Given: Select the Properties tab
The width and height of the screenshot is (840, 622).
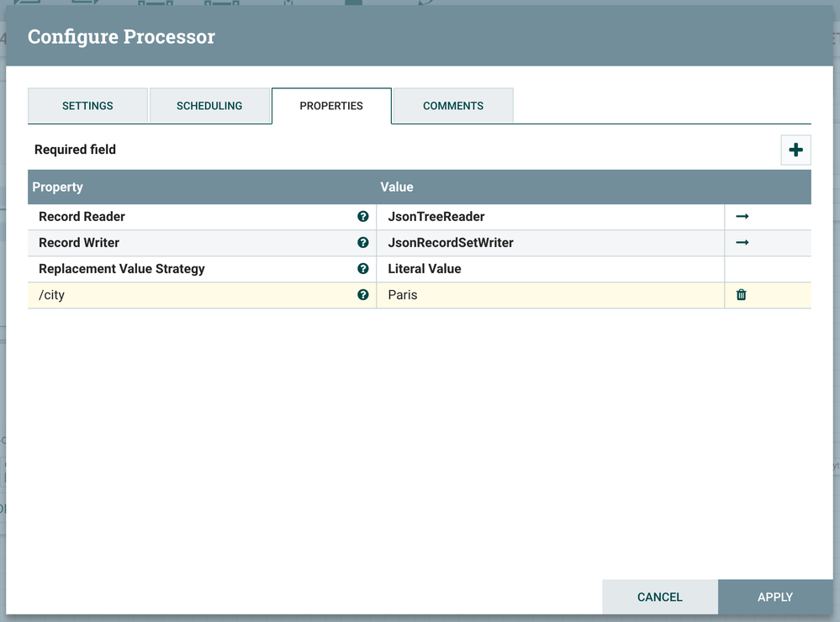Looking at the screenshot, I should click(331, 106).
